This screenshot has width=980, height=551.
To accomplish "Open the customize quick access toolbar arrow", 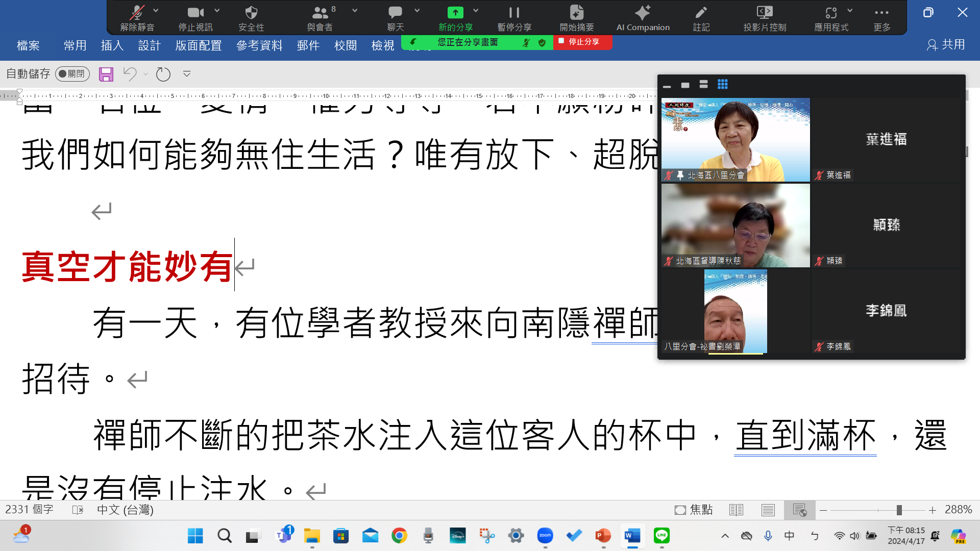I will [x=187, y=74].
